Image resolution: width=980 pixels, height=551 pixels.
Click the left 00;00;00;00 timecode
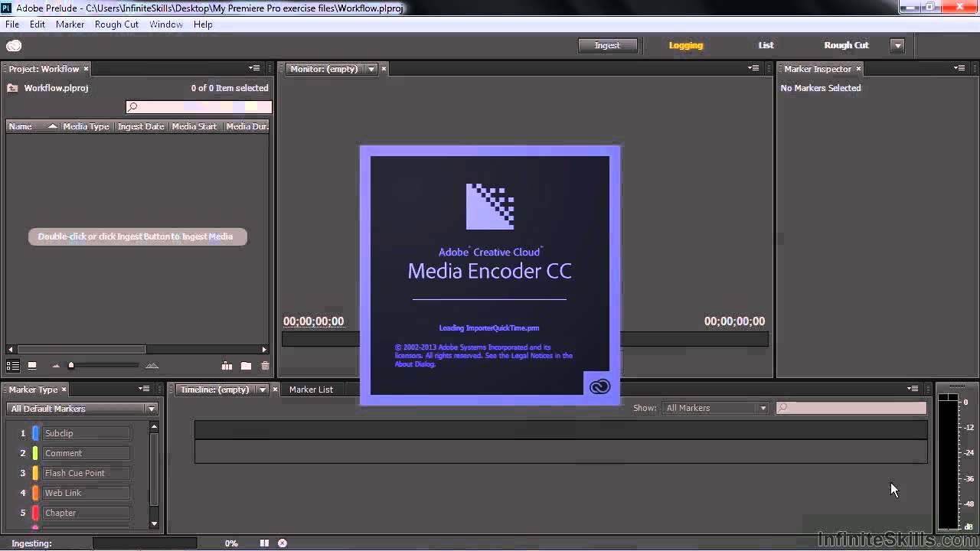click(314, 321)
